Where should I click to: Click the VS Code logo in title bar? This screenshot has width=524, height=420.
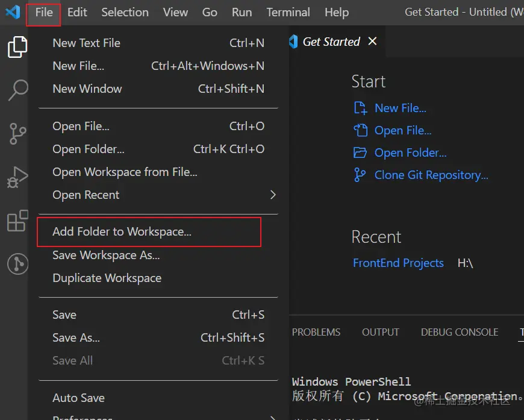[x=13, y=13]
